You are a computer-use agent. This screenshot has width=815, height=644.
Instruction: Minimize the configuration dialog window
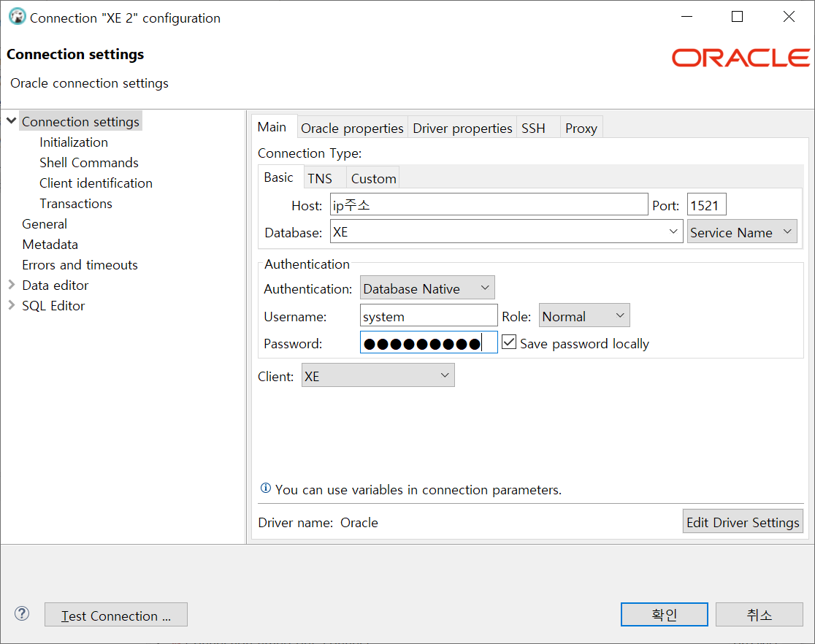coord(687,17)
